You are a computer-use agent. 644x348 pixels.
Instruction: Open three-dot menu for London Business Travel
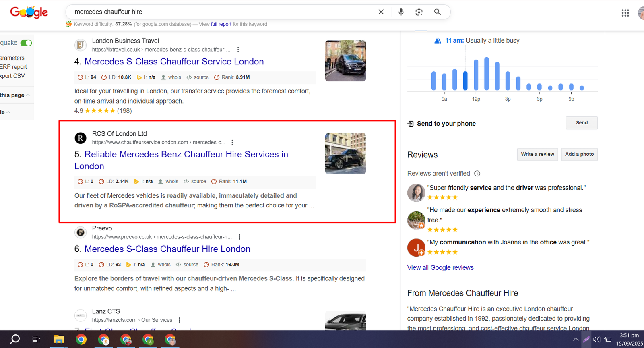(x=238, y=50)
